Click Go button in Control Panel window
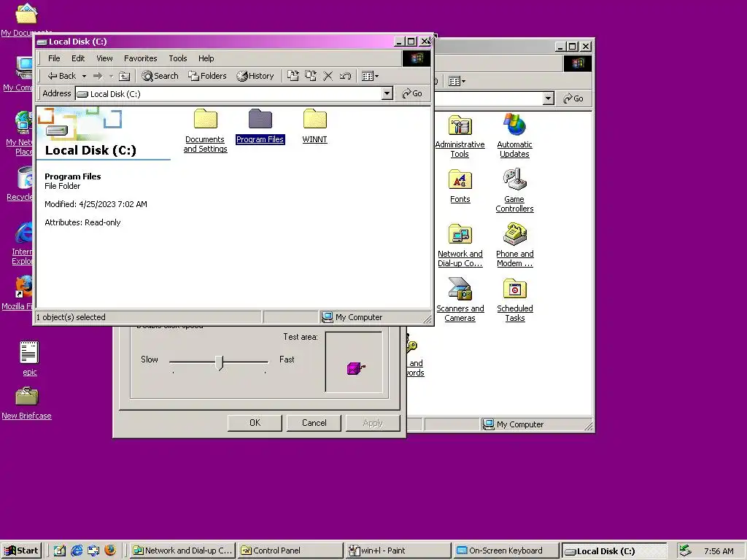The height and width of the screenshot is (560, 747). click(x=573, y=98)
